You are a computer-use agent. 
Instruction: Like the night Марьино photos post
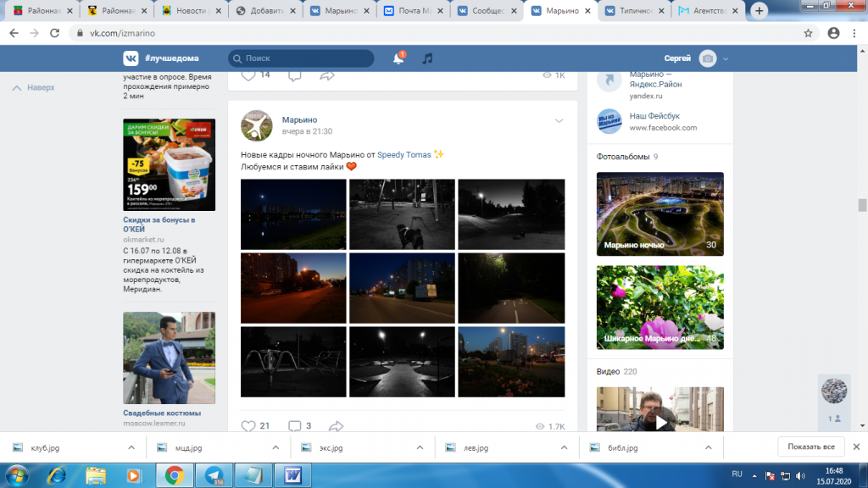point(248,426)
